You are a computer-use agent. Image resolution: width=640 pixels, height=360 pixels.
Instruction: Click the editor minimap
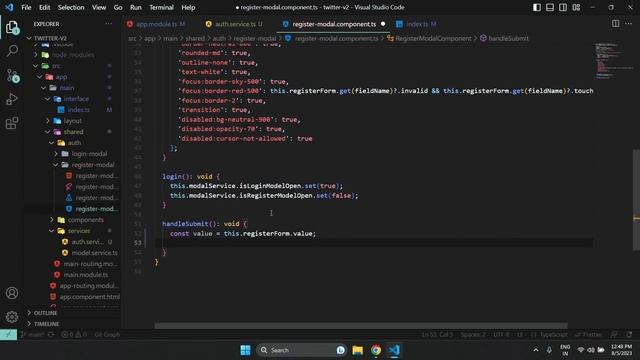pyautogui.click(x=613, y=60)
